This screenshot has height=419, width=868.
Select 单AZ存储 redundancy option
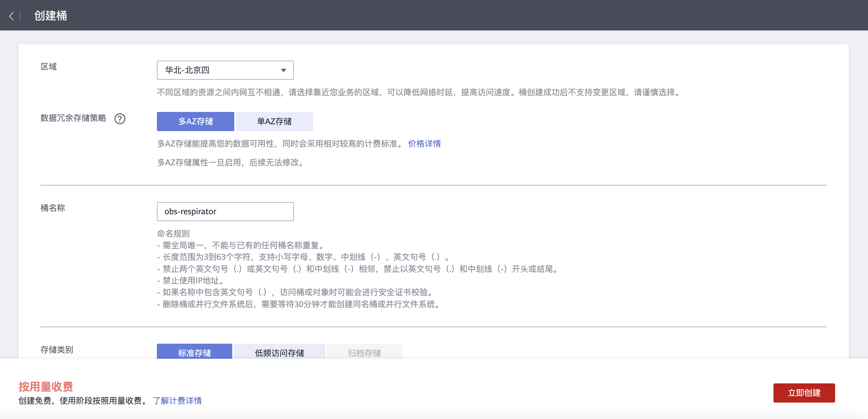(274, 122)
